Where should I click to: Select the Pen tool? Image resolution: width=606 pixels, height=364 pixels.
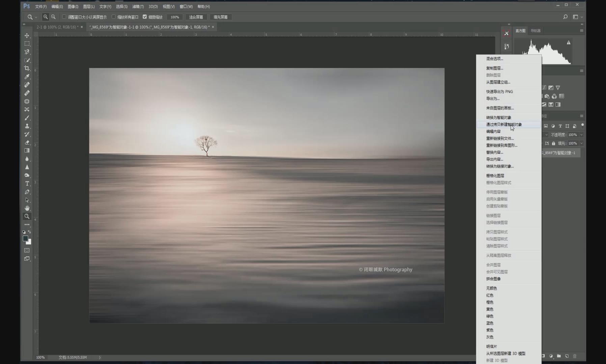point(27,192)
